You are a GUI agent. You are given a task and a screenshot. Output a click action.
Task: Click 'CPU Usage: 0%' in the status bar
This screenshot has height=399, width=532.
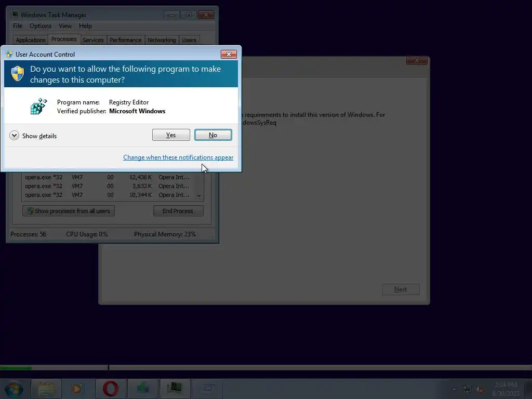tap(87, 234)
